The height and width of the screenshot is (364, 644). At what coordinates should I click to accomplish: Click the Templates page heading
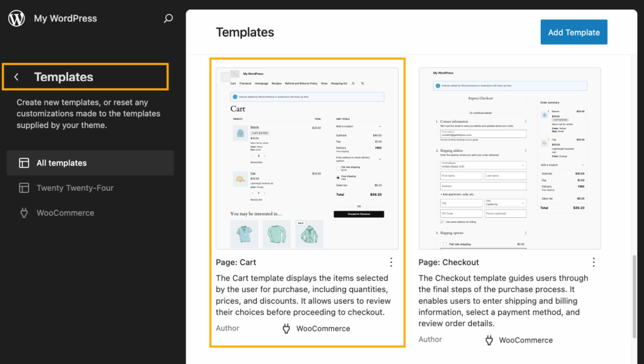click(x=245, y=32)
